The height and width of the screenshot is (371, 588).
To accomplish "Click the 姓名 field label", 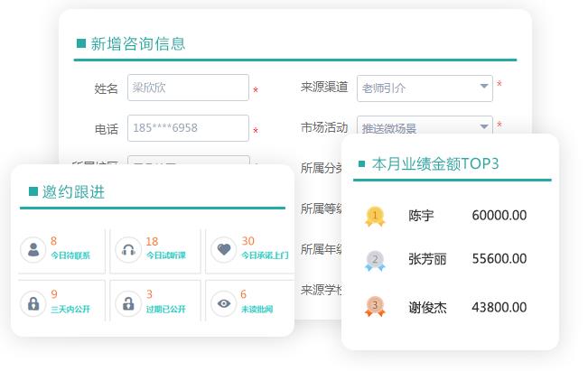I will [x=106, y=88].
